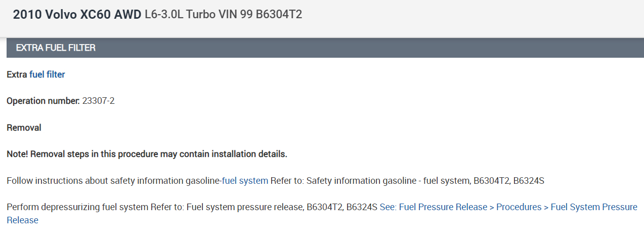The width and height of the screenshot is (644, 239).
Task: Click the bold 'Note! Removal steps' sentence
Action: click(147, 154)
